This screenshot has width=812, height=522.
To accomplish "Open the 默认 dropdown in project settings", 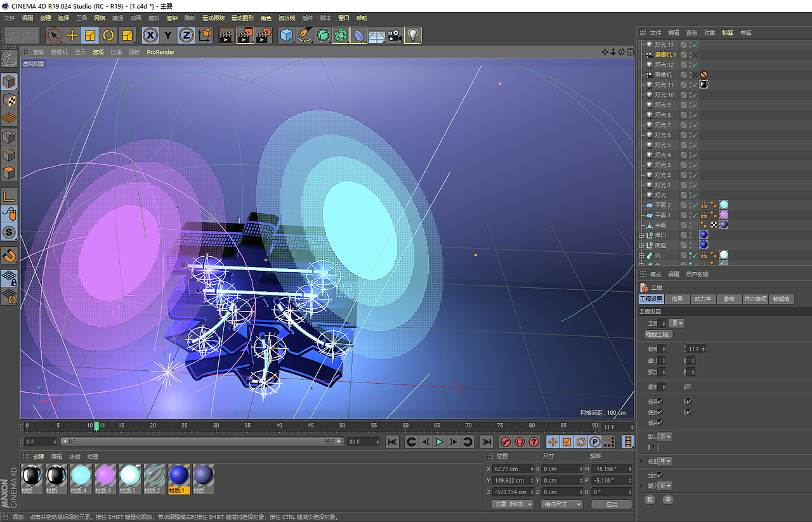I will click(665, 437).
